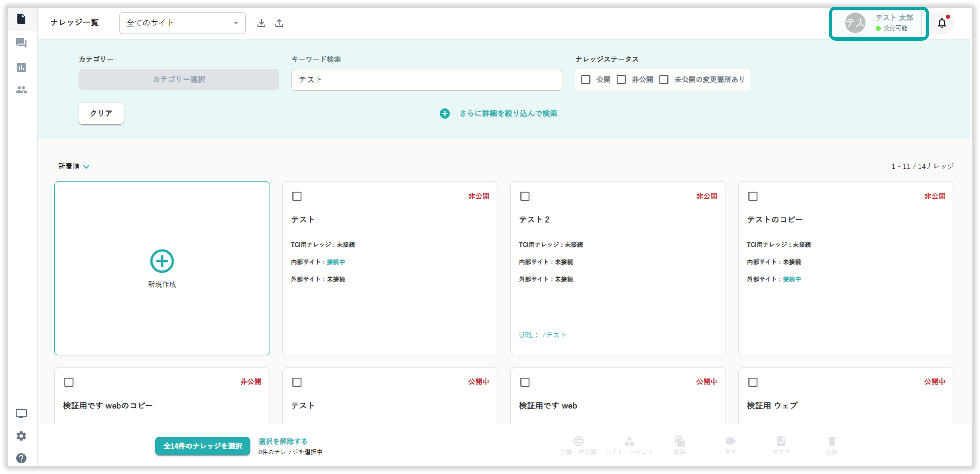This screenshot has width=980, height=474.
Task: Check the 公開 status checkbox
Action: (x=586, y=80)
